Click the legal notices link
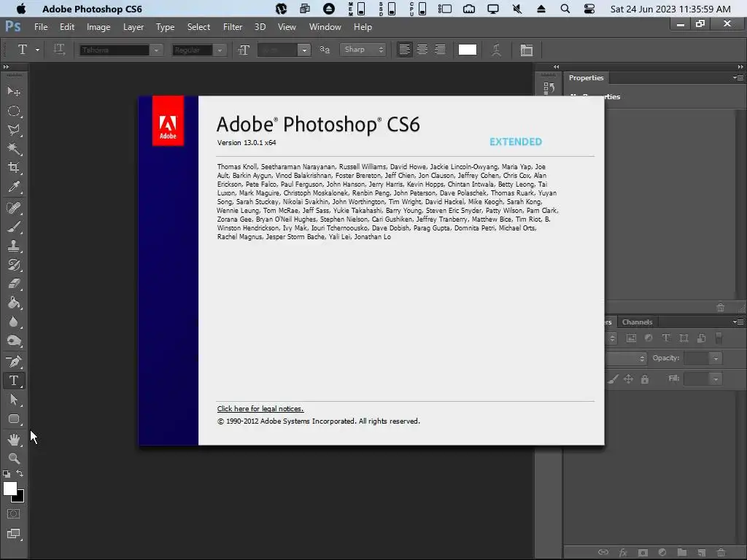Viewport: 747px width, 560px height. tap(260, 408)
